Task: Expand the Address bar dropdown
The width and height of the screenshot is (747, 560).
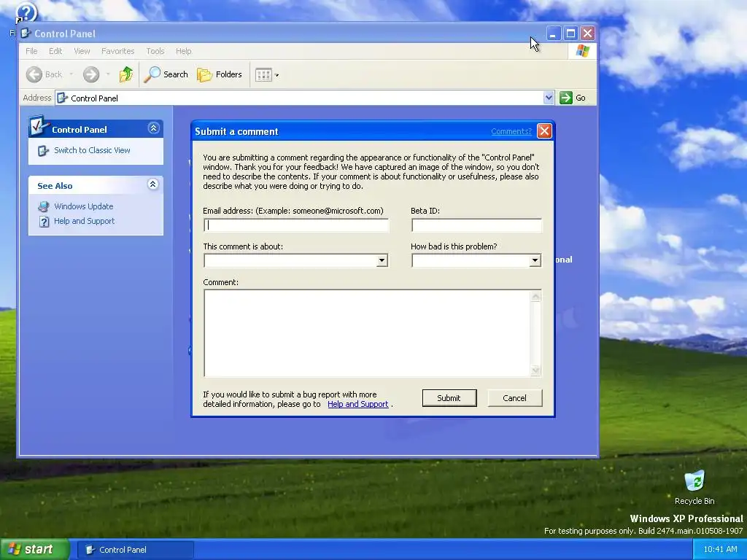Action: tap(549, 98)
